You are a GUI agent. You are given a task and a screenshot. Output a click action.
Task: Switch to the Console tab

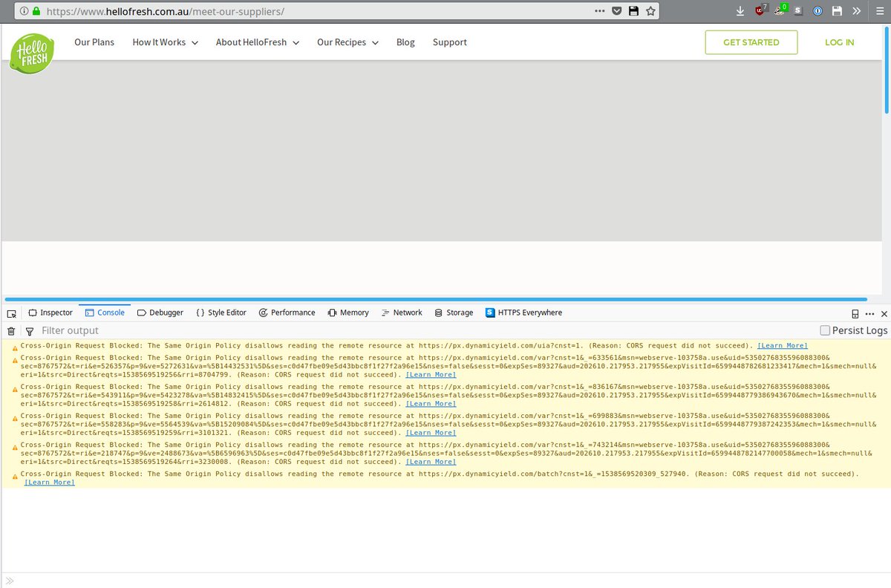pyautogui.click(x=105, y=313)
